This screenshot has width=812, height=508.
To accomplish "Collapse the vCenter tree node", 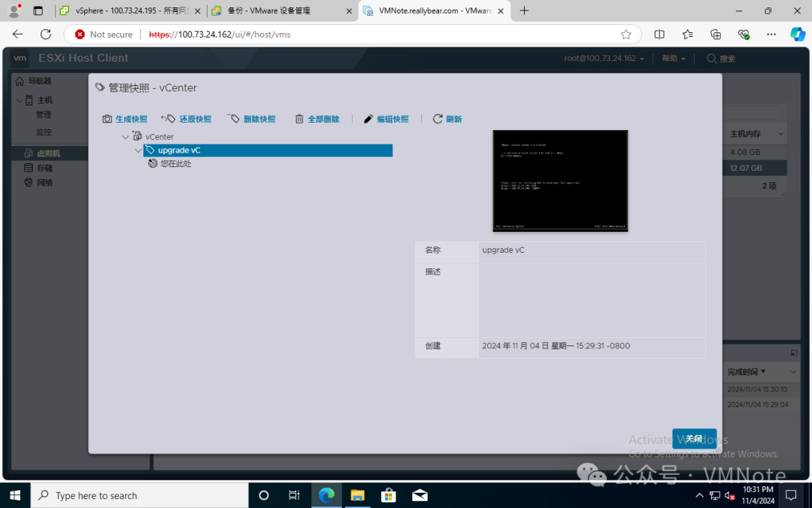I will pos(126,138).
